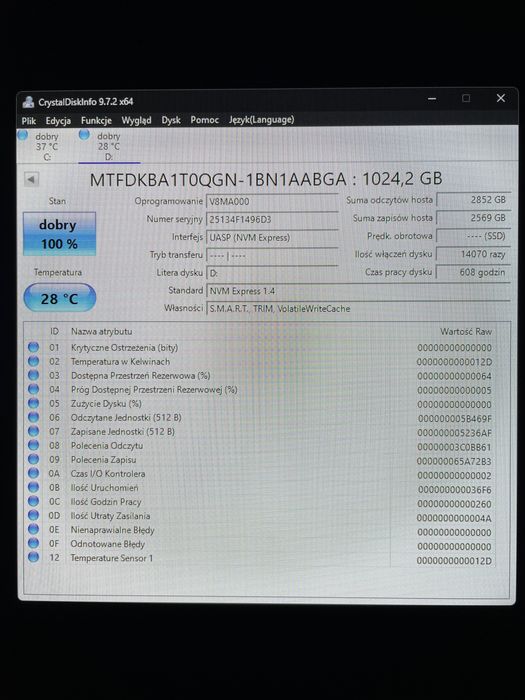Click status icon for Temperature Sensor 1 row
This screenshot has width=525, height=700.
point(33,557)
